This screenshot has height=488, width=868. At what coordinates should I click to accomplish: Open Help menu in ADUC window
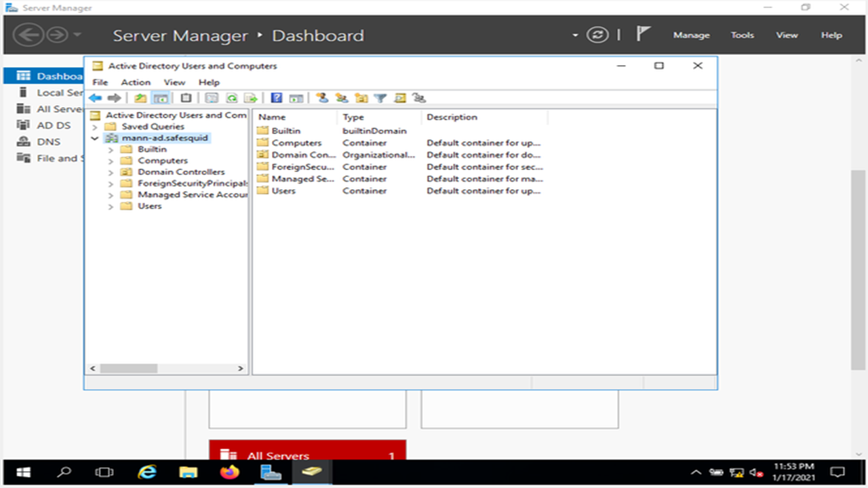click(x=209, y=82)
